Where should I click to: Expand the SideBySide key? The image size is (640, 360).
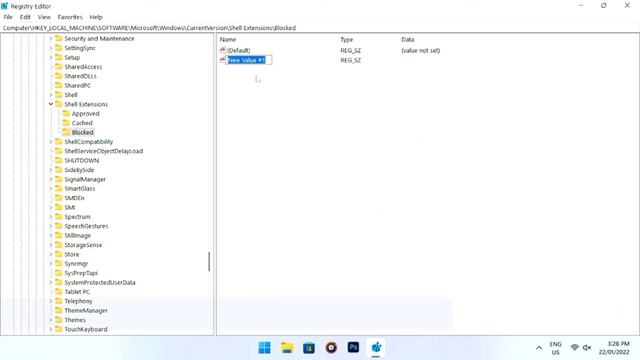(x=51, y=170)
